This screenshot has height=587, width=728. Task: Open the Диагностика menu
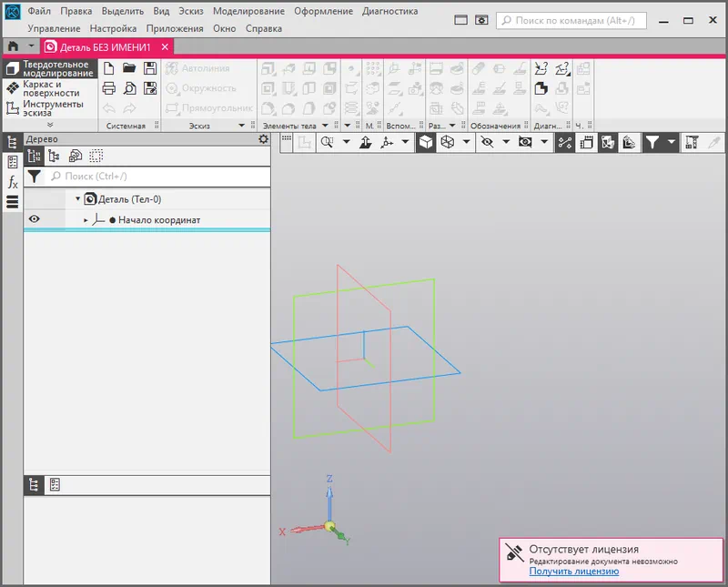[390, 11]
